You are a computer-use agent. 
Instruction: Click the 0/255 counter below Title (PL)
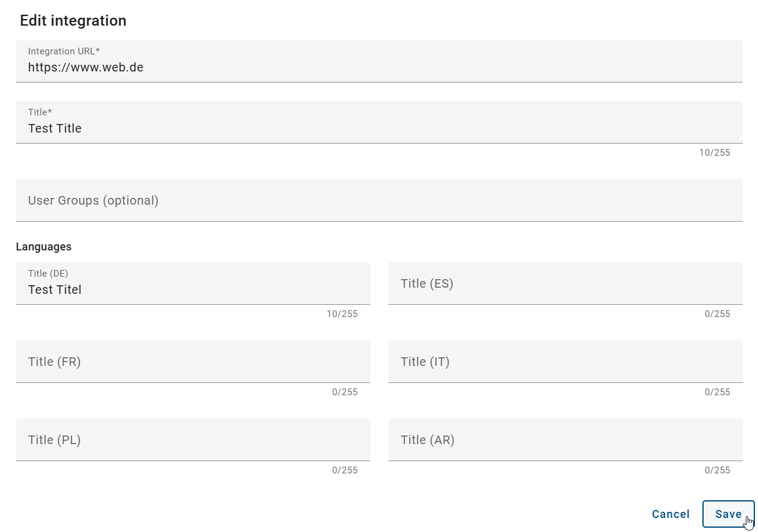(x=344, y=470)
